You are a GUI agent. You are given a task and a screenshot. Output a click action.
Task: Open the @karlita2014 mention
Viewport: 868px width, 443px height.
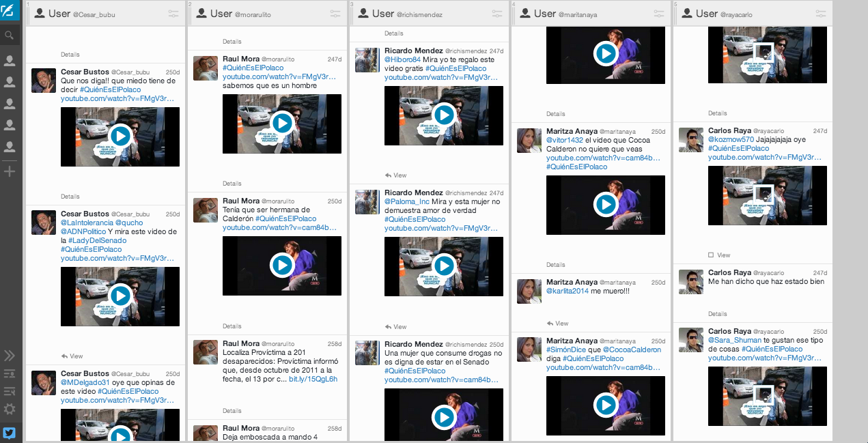point(568,291)
